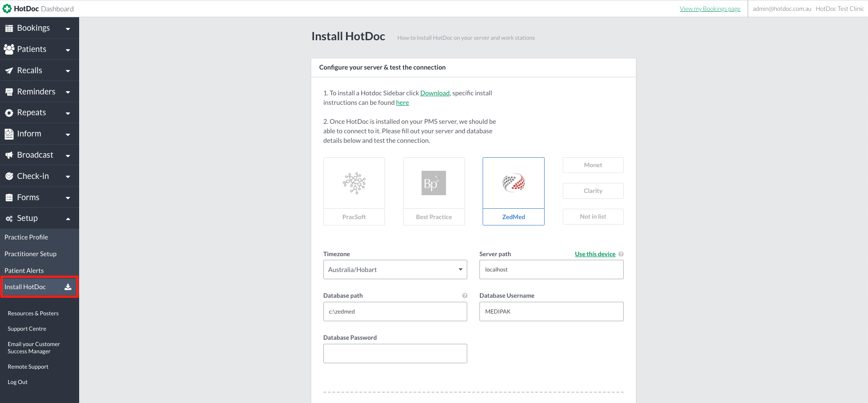Click the Use this device link

pyautogui.click(x=595, y=254)
